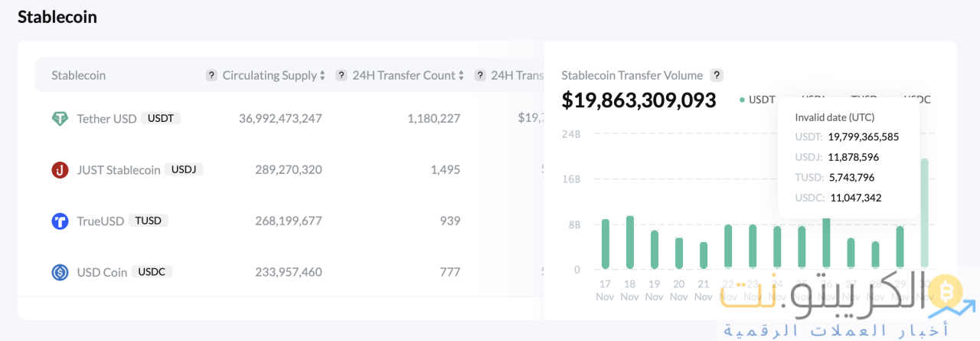Sort by Circulating Supply arrows
980x341 pixels.
[x=322, y=76]
